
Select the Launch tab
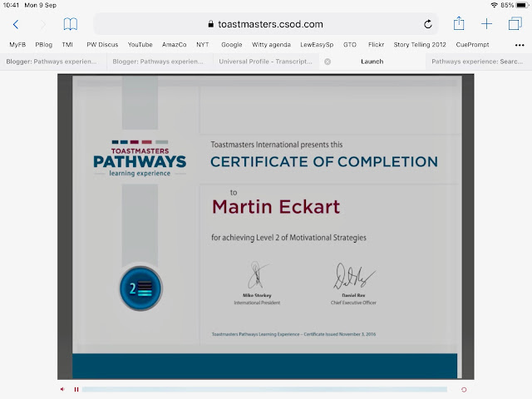tap(372, 62)
